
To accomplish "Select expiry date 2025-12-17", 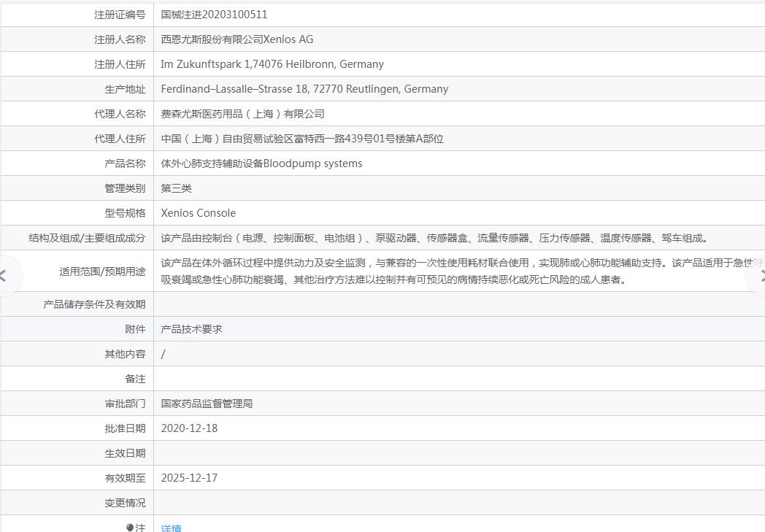I will [189, 478].
